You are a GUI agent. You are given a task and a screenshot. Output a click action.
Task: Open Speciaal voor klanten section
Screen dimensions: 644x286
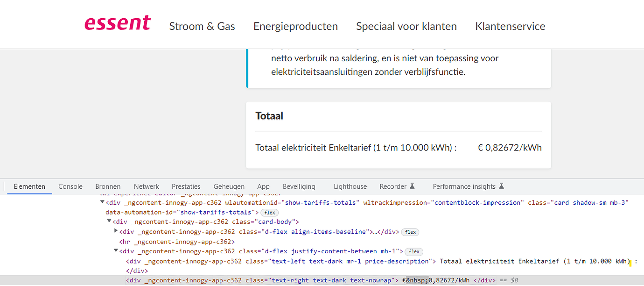[406, 26]
